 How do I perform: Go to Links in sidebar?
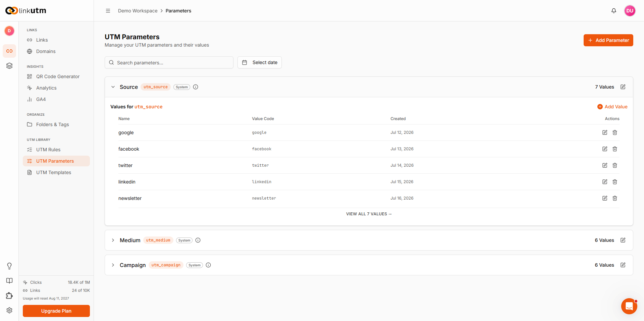(56, 40)
